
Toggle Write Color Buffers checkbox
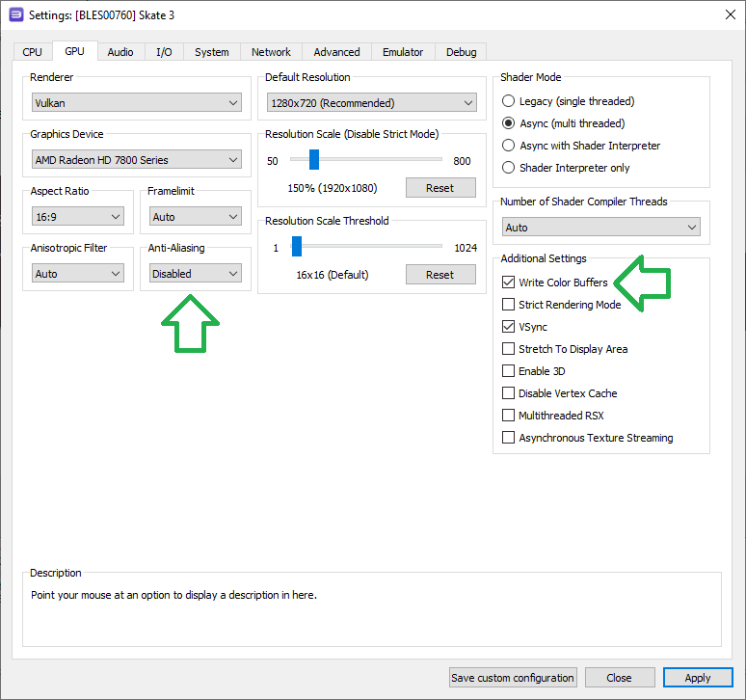[x=509, y=283]
